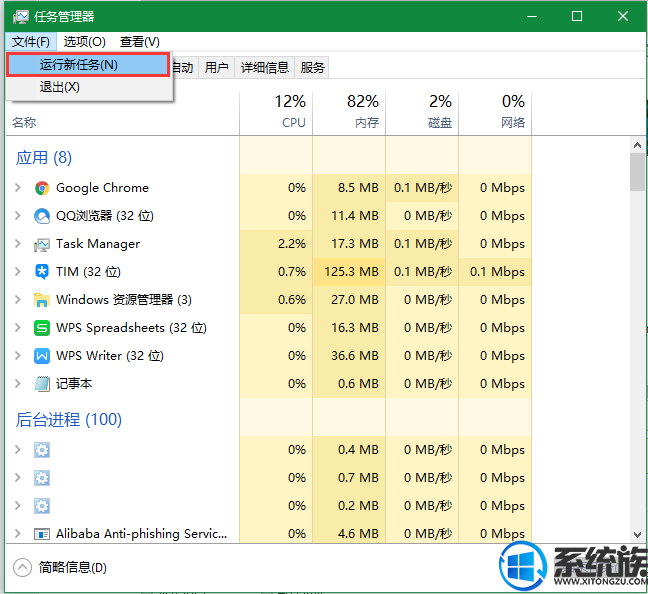Click the 2.2% CPU value
Screen dimensions: 648x594
[x=292, y=244]
